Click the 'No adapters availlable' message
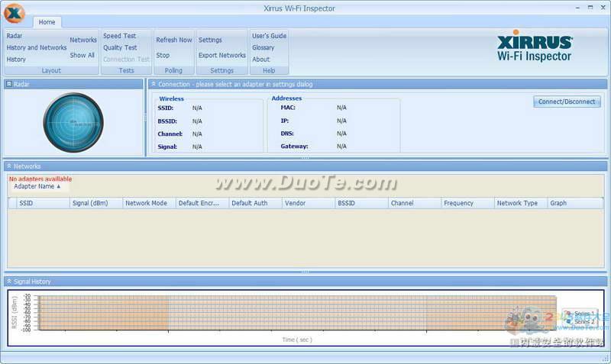The width and height of the screenshot is (611, 364). click(x=40, y=179)
